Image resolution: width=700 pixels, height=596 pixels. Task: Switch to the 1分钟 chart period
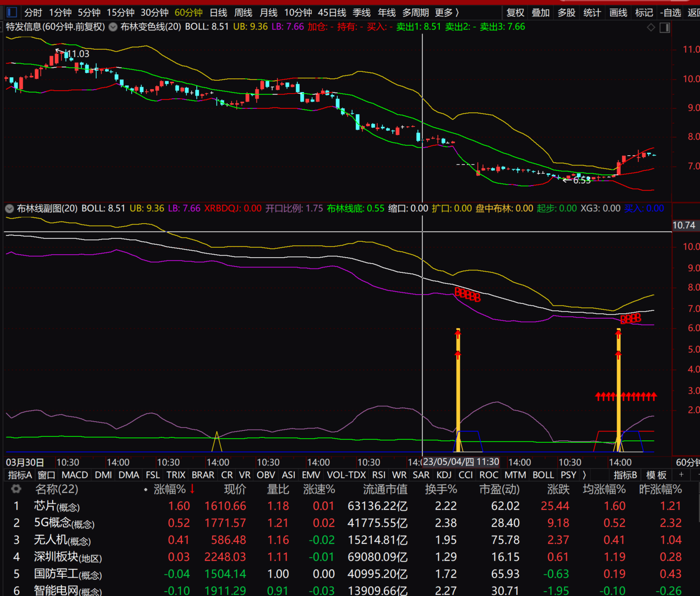60,12
